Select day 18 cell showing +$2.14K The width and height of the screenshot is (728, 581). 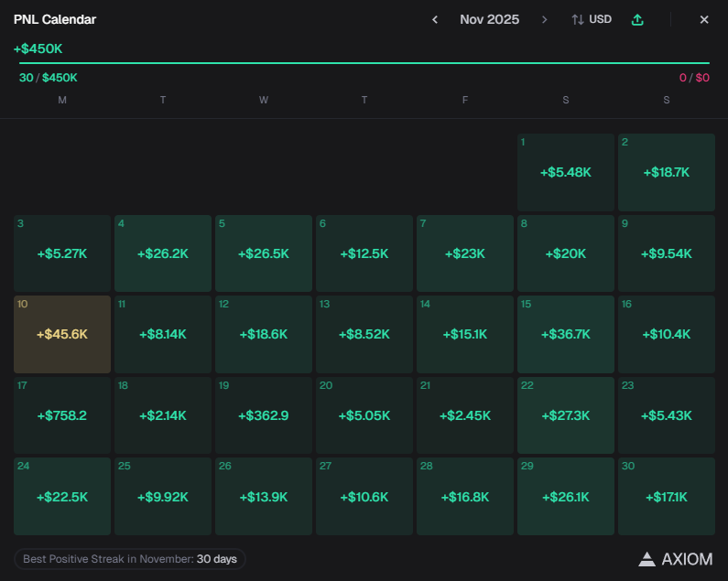click(163, 415)
